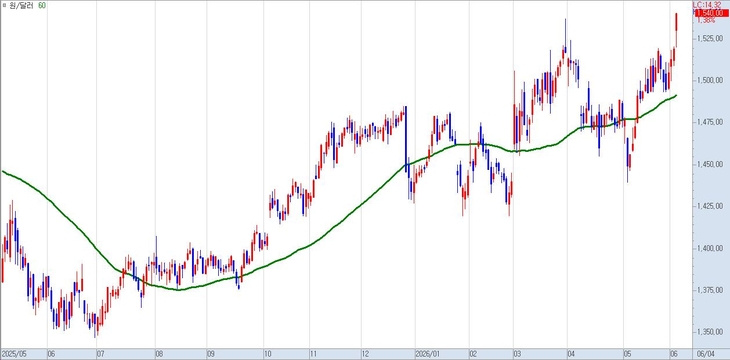Viewport: 730px width, 360px height.
Task: Click the 06/04 current date label
Action: [x=706, y=353]
